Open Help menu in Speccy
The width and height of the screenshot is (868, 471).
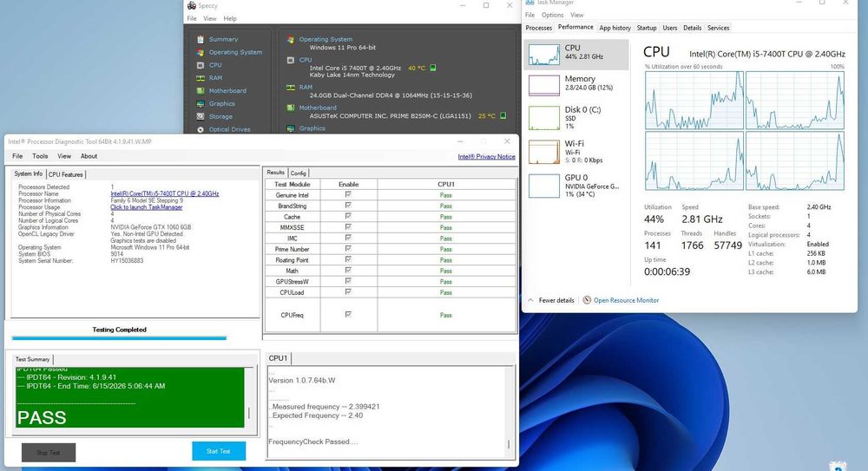230,18
